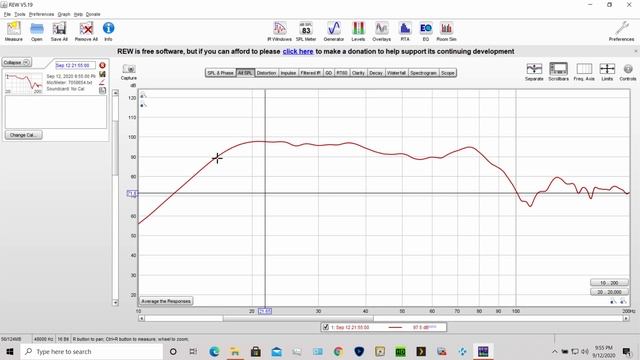This screenshot has height=360, width=640.
Task: Switch to Scope tab
Action: point(448,73)
